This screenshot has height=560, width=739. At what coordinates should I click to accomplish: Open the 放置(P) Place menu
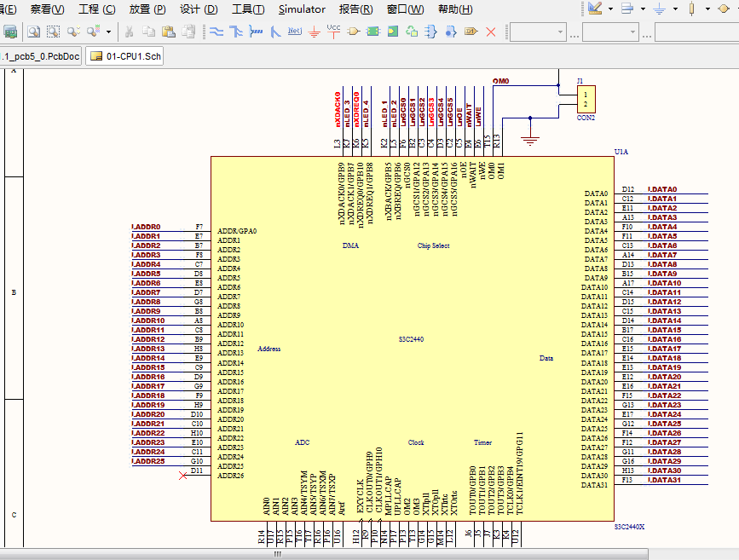coord(147,9)
